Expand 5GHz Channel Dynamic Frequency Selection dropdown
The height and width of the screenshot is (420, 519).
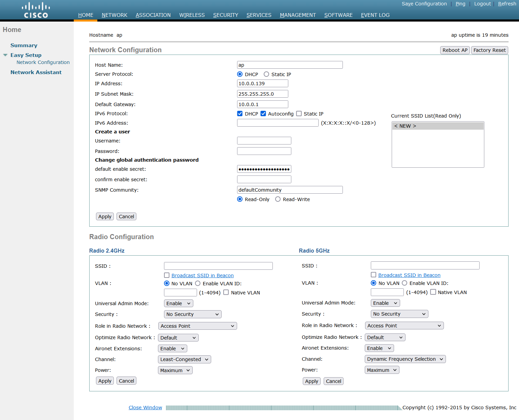click(405, 359)
